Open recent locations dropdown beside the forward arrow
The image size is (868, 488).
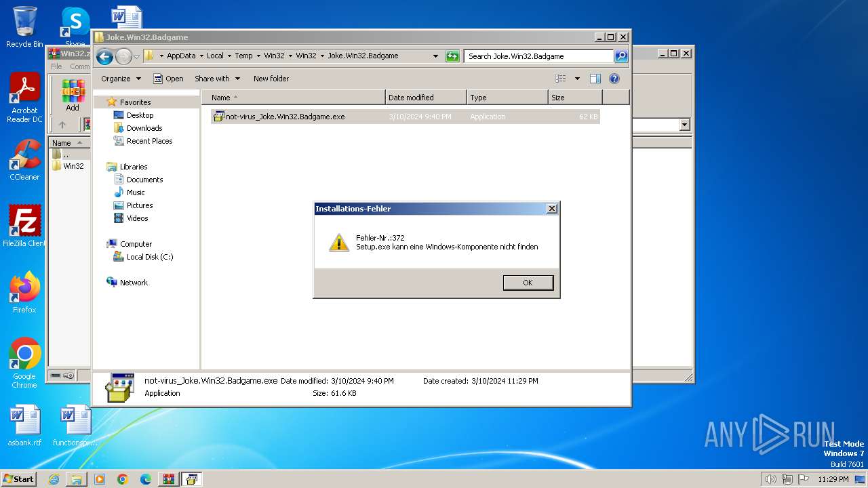[x=136, y=56]
